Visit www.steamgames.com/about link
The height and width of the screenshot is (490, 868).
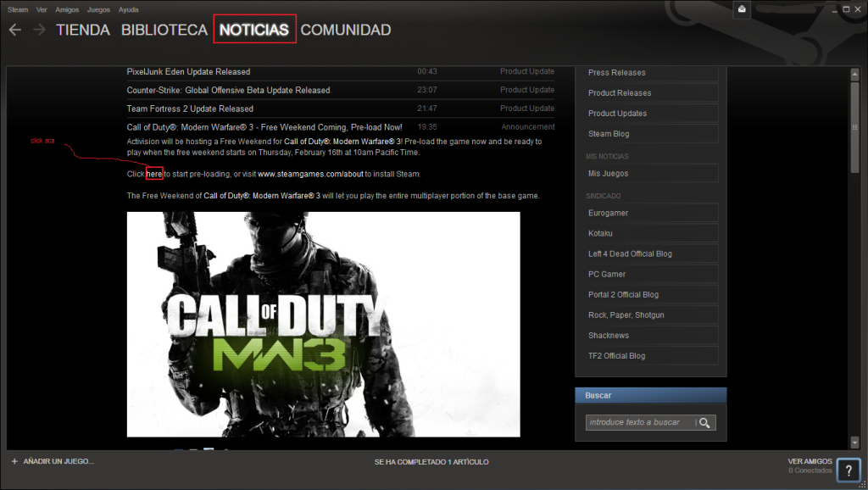pyautogui.click(x=310, y=174)
